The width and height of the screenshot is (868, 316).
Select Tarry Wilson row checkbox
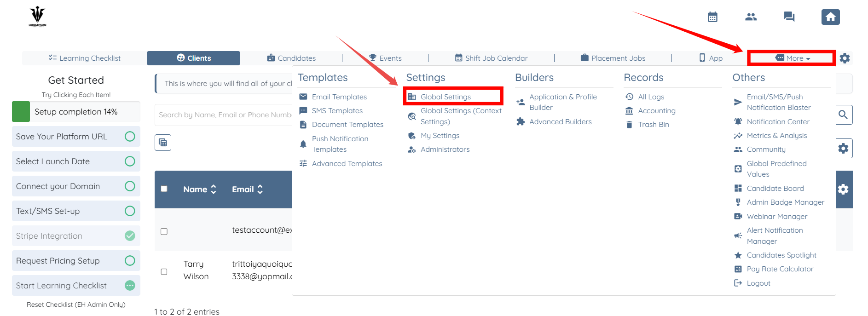(x=164, y=272)
